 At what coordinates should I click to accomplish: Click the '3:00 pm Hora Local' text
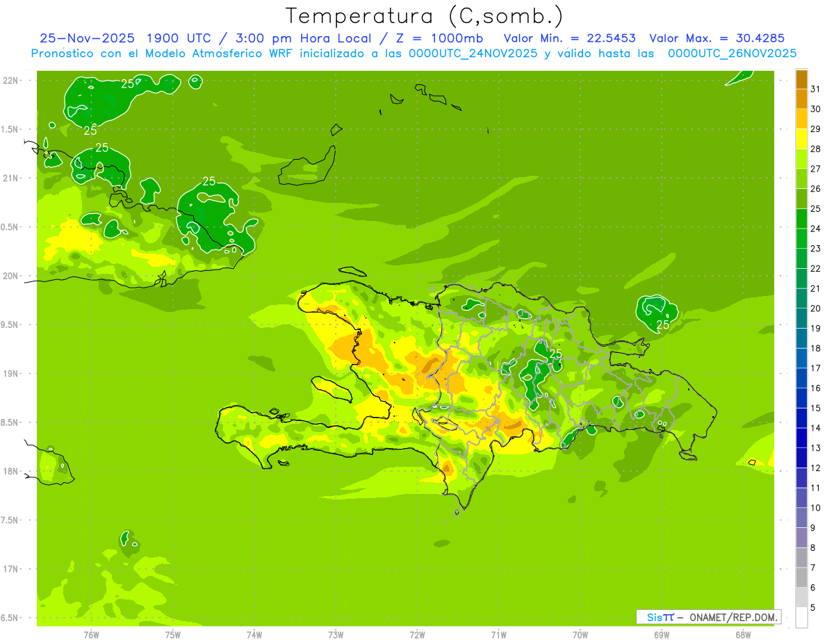(304, 38)
